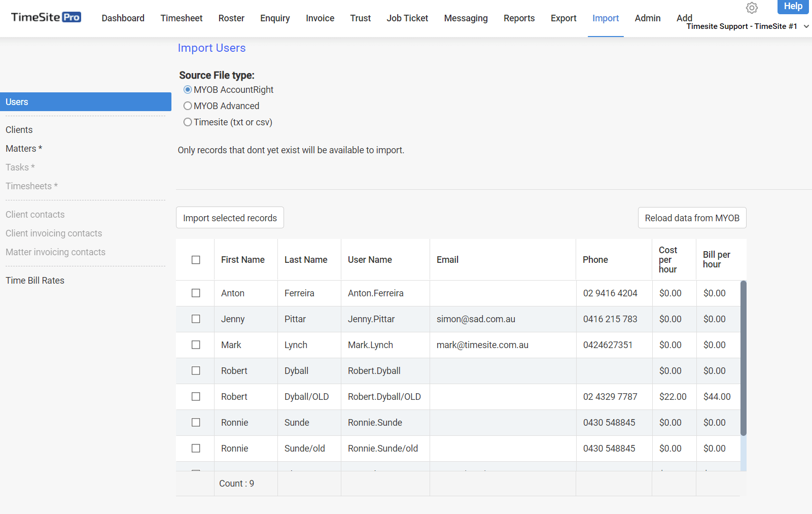Screen dimensions: 812x514
Task: Open the Export menu
Action: coord(563,18)
